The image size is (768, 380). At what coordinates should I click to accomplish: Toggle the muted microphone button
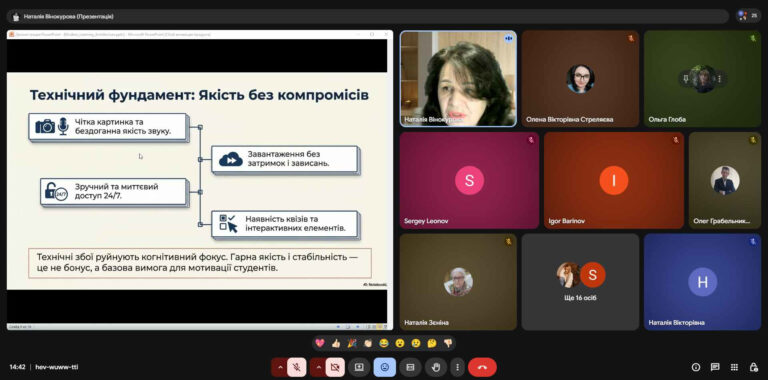296,367
